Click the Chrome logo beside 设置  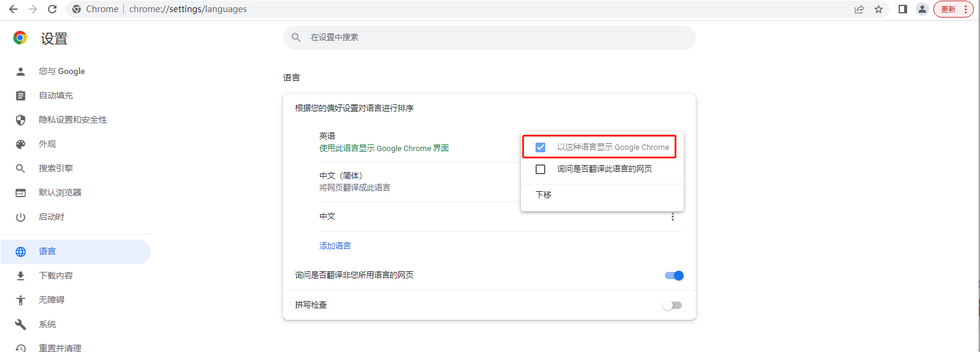[20, 38]
